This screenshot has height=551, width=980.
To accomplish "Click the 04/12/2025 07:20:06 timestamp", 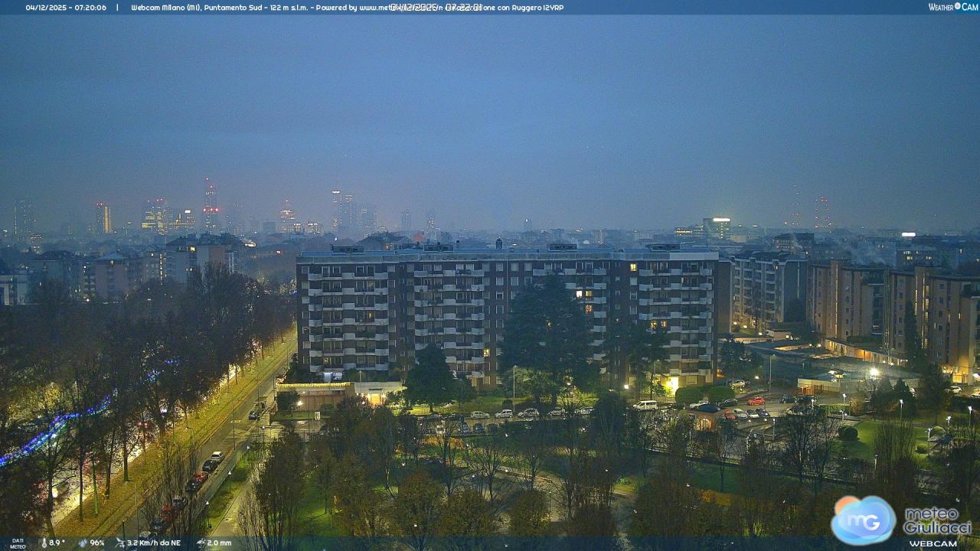I will (66, 7).
